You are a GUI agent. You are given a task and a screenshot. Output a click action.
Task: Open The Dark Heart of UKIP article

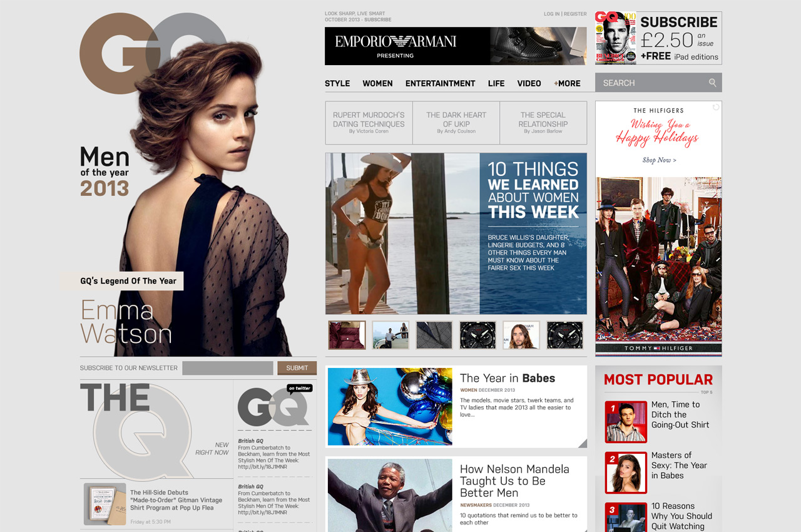(456, 123)
